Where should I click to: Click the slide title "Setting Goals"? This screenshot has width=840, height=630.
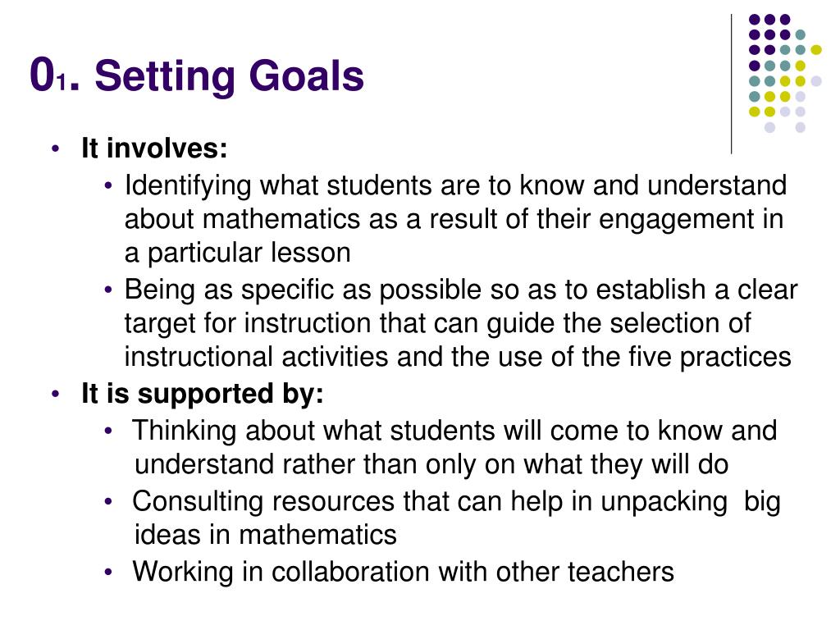coord(230,76)
